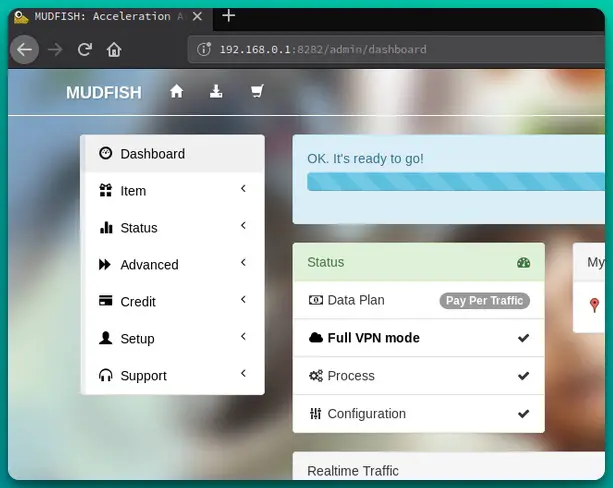Viewport: 613px width, 488px height.
Task: Expand the Status chevron arrow in sidebar
Action: pos(243,225)
